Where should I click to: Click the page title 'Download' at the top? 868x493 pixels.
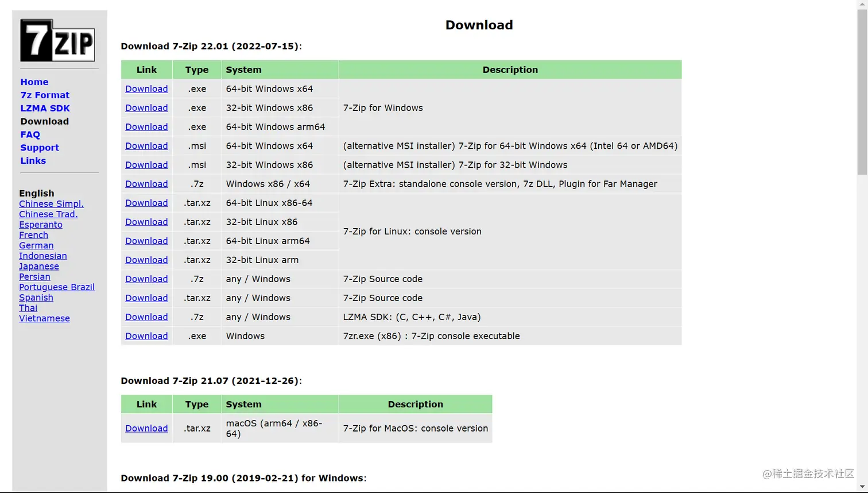pyautogui.click(x=479, y=25)
